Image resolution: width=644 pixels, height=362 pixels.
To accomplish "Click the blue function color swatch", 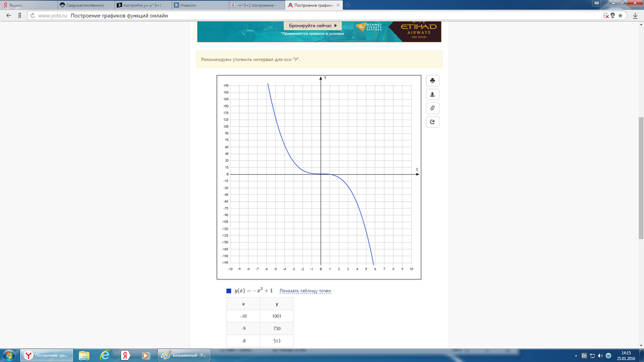I will tap(229, 291).
